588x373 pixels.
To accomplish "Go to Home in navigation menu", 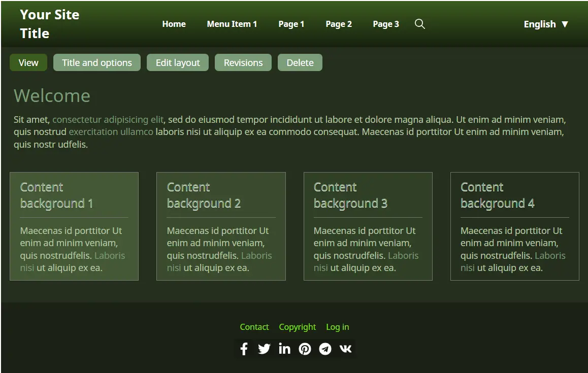I will pos(174,24).
